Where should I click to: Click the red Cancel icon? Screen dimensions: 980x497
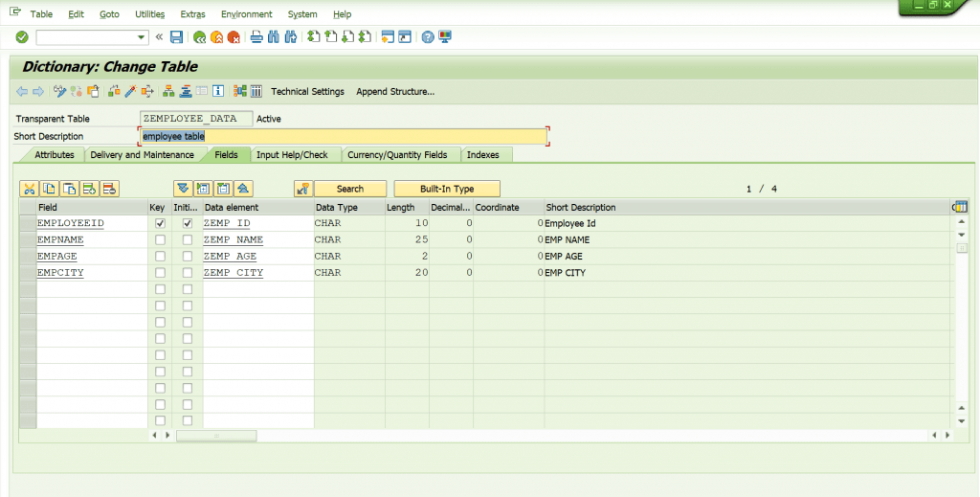coord(234,37)
